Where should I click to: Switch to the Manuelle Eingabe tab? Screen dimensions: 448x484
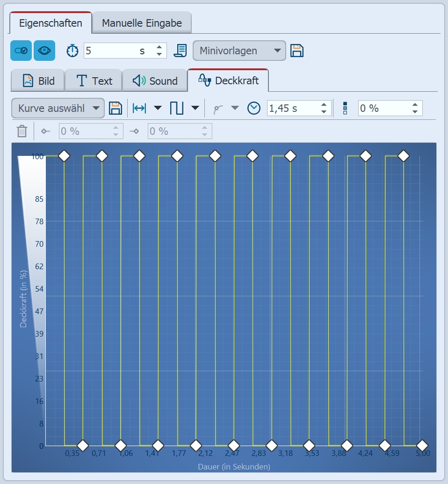pos(142,23)
